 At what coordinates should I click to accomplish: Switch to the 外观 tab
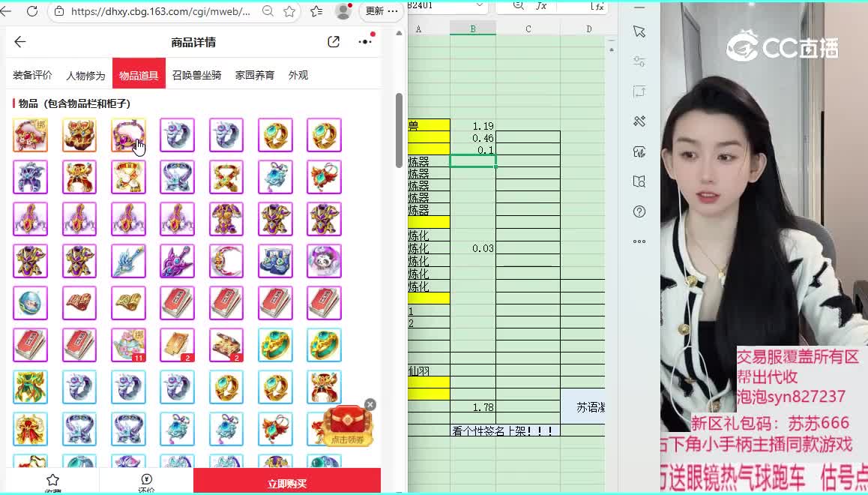click(x=298, y=75)
